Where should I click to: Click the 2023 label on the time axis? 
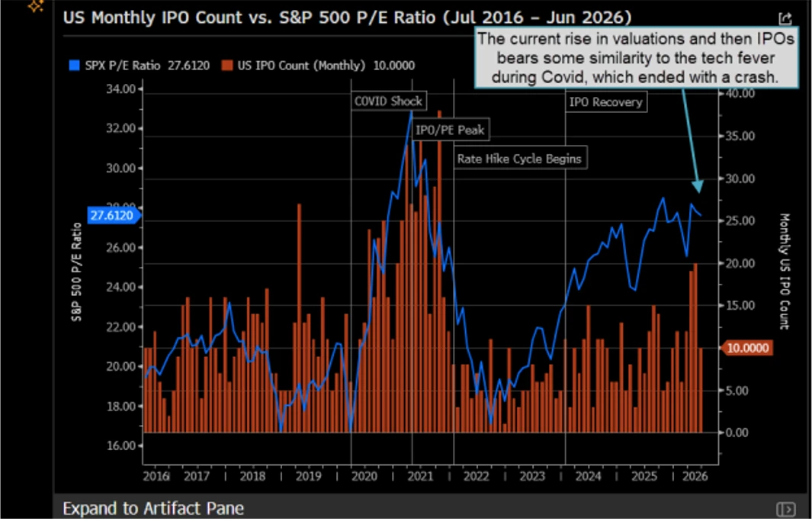(532, 476)
